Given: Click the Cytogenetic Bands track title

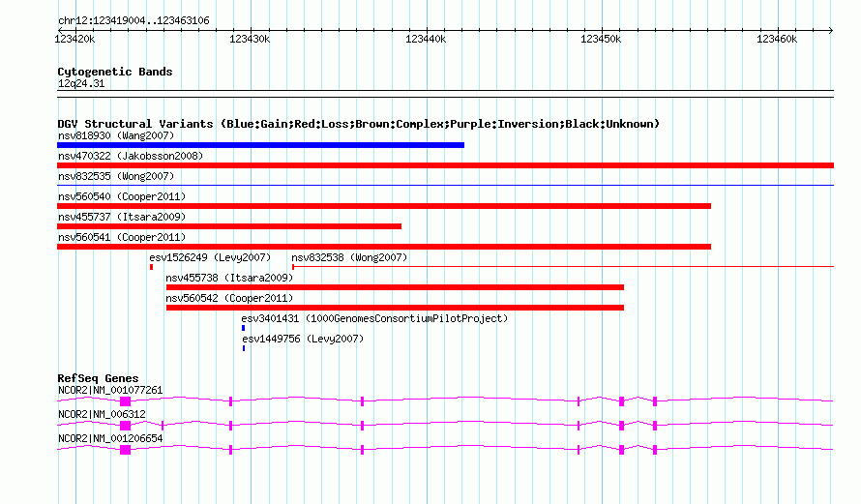Looking at the screenshot, I should point(115,72).
